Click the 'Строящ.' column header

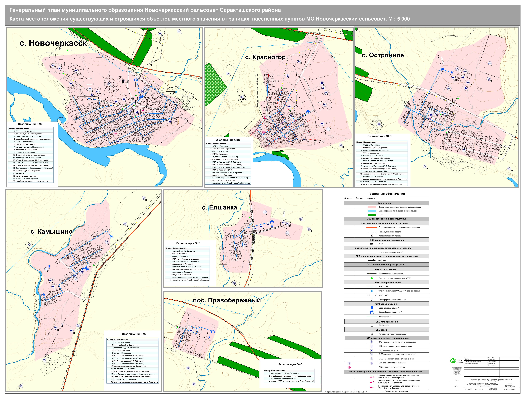point(348,198)
